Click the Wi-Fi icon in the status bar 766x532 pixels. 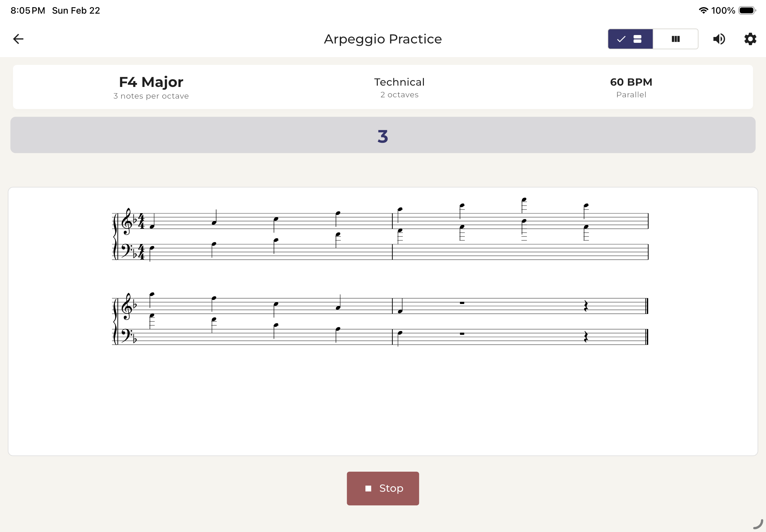[703, 10]
